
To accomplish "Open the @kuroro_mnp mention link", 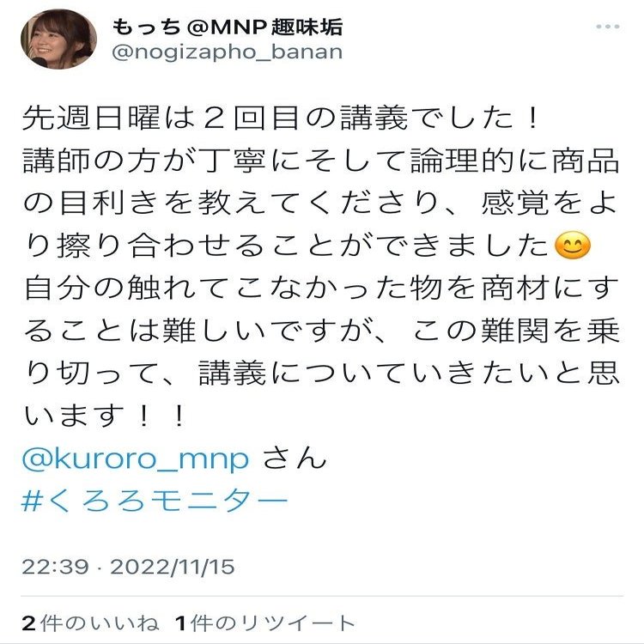I will (x=136, y=459).
